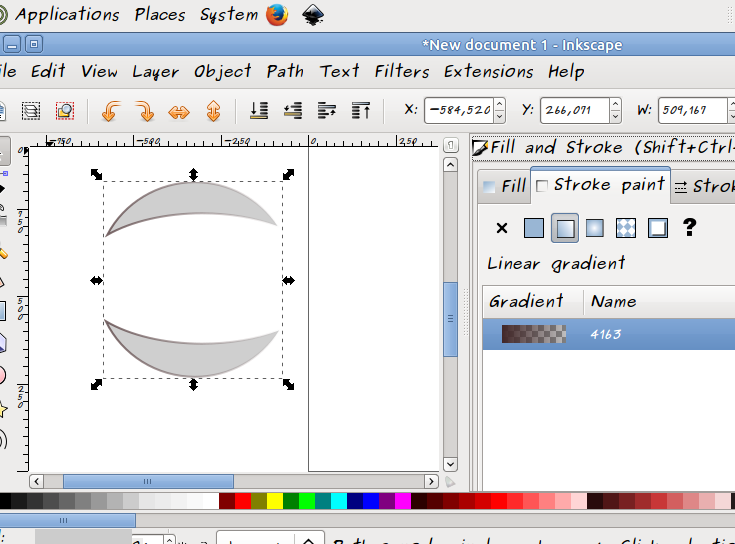The width and height of the screenshot is (735, 544).
Task: Pick magenta swatch from palette
Action: 403,501
